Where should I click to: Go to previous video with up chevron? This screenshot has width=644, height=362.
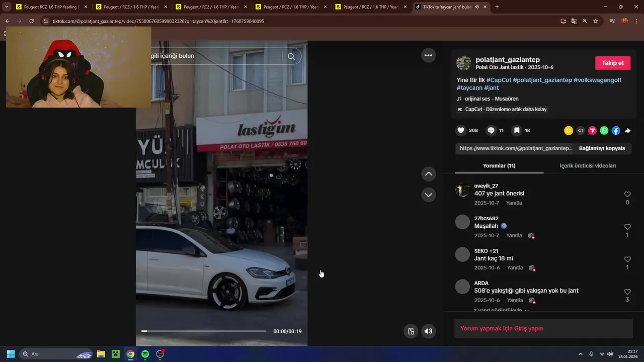[429, 174]
